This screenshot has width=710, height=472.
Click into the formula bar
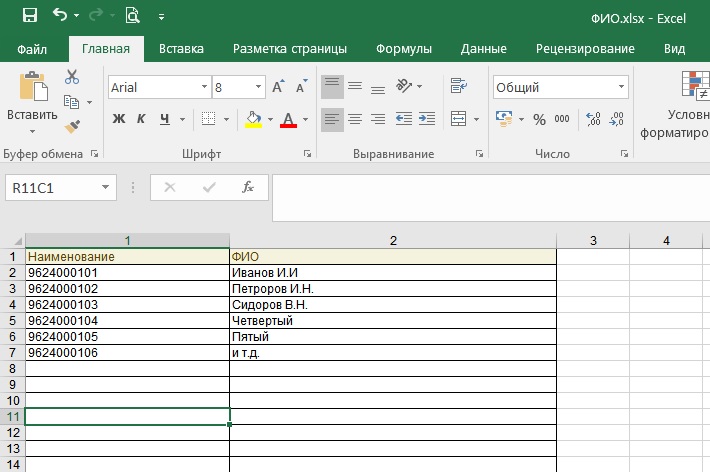[491, 198]
